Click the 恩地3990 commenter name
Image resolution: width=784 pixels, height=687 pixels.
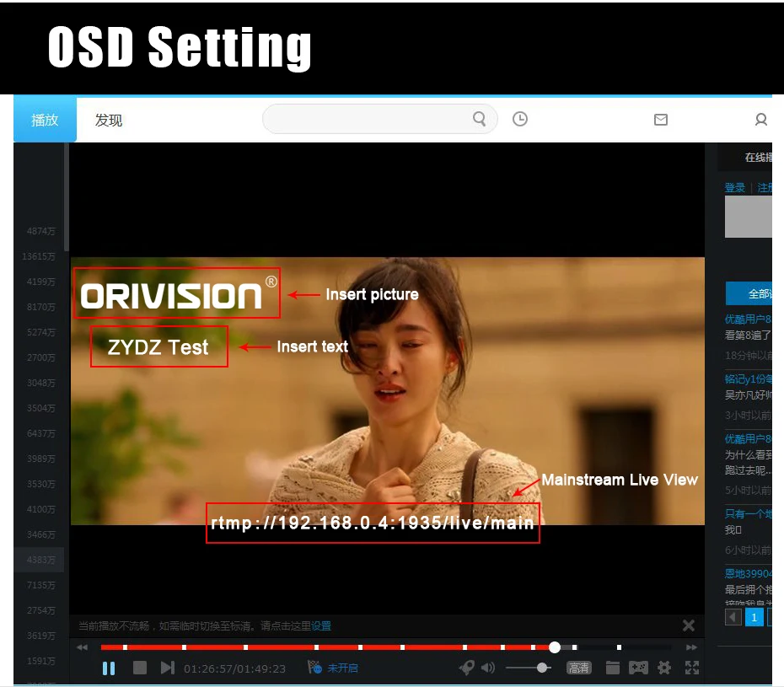pos(748,573)
